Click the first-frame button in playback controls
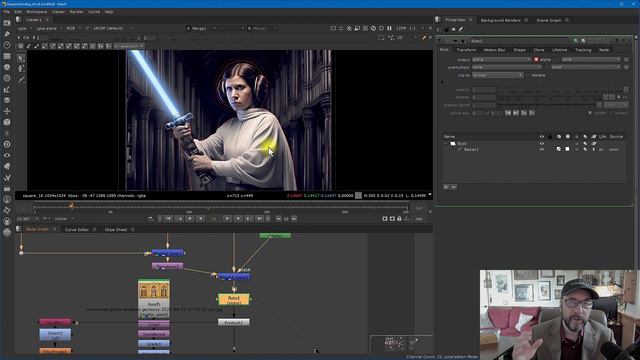Viewport: 640px width, 360px height. tap(168, 219)
